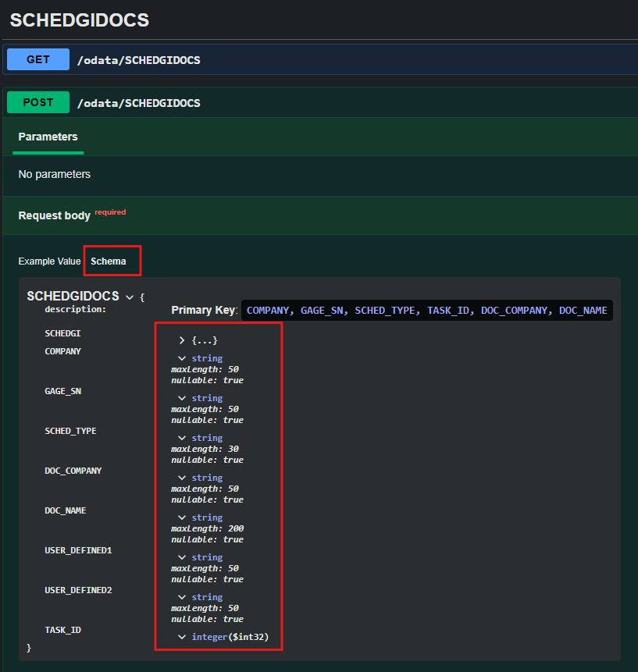Image resolution: width=638 pixels, height=672 pixels.
Task: Click the SCHEDGI property name
Action: click(62, 333)
